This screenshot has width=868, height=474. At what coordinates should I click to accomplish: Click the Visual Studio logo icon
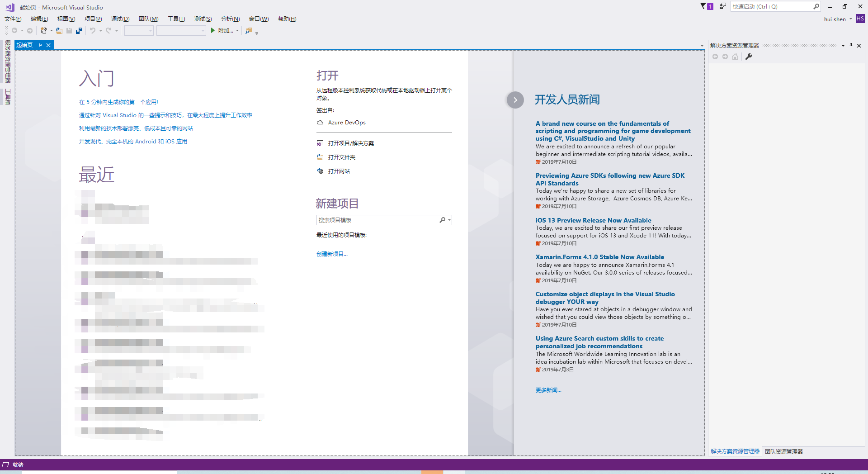coord(10,7)
